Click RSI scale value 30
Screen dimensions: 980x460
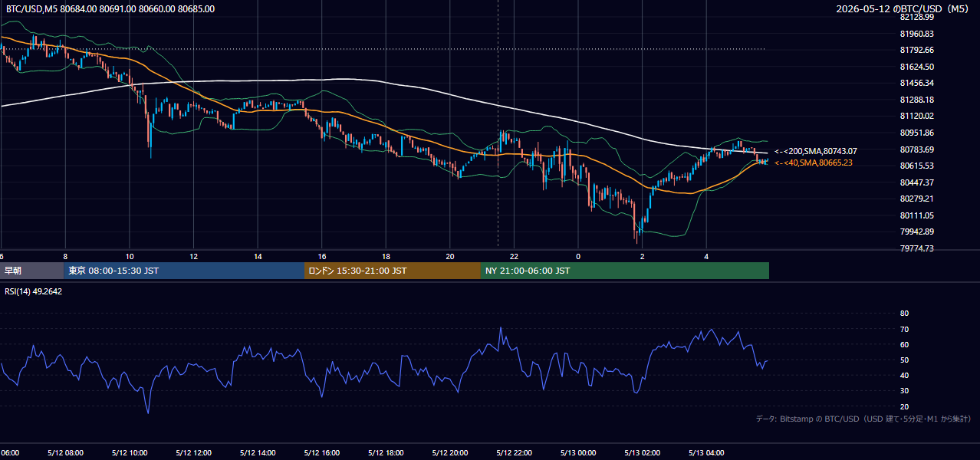pos(904,390)
